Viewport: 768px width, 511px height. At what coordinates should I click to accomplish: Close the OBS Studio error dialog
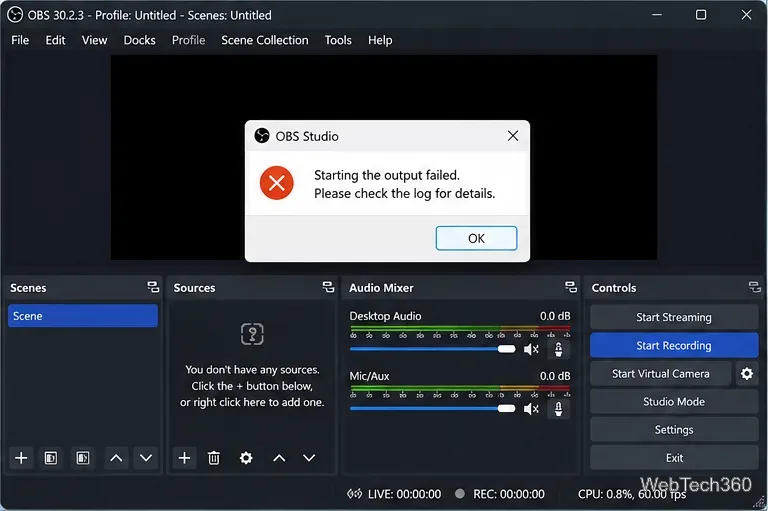coord(513,136)
